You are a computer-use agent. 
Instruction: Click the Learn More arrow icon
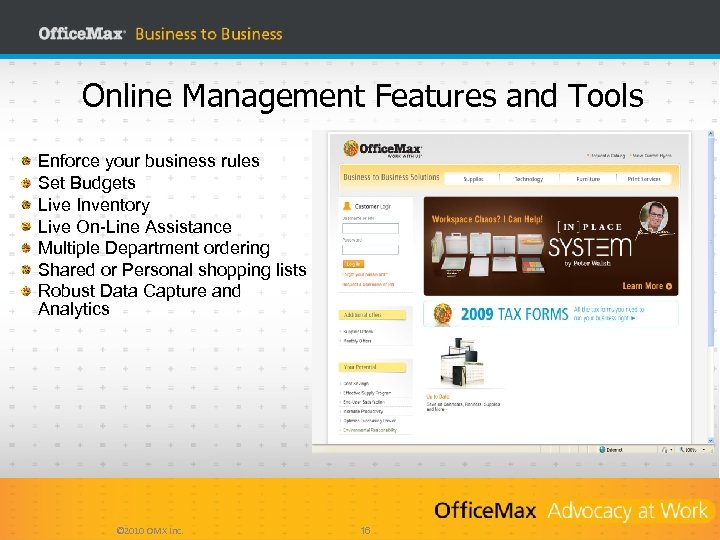click(x=669, y=286)
